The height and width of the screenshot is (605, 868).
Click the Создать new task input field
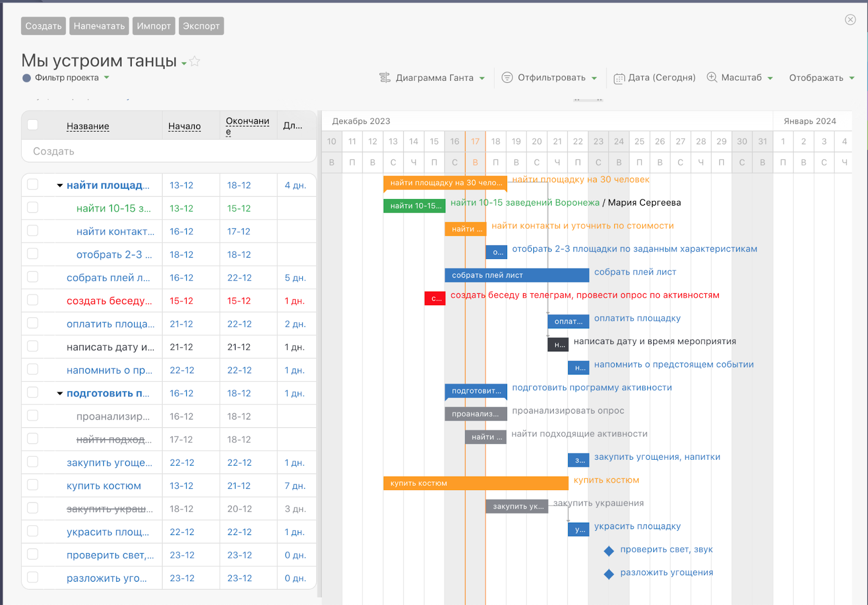pos(168,151)
